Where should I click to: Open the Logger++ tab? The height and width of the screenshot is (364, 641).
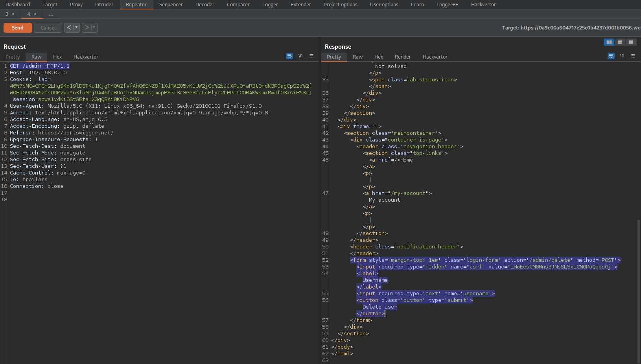[x=448, y=5]
